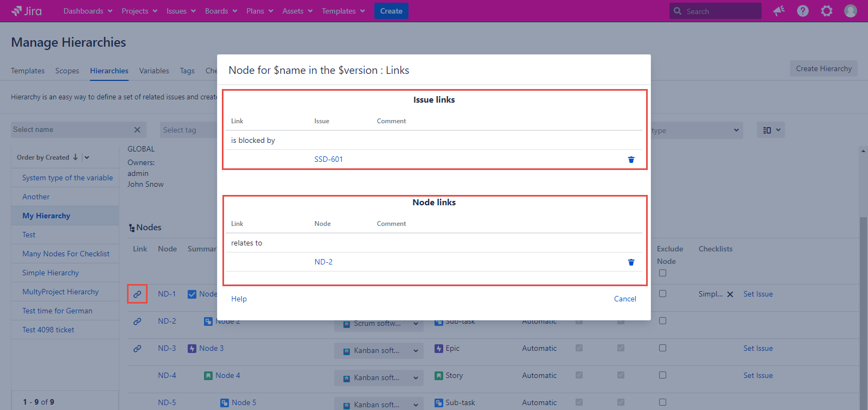This screenshot has width=868, height=410.
Task: Open the column layout dropdown
Action: (771, 130)
